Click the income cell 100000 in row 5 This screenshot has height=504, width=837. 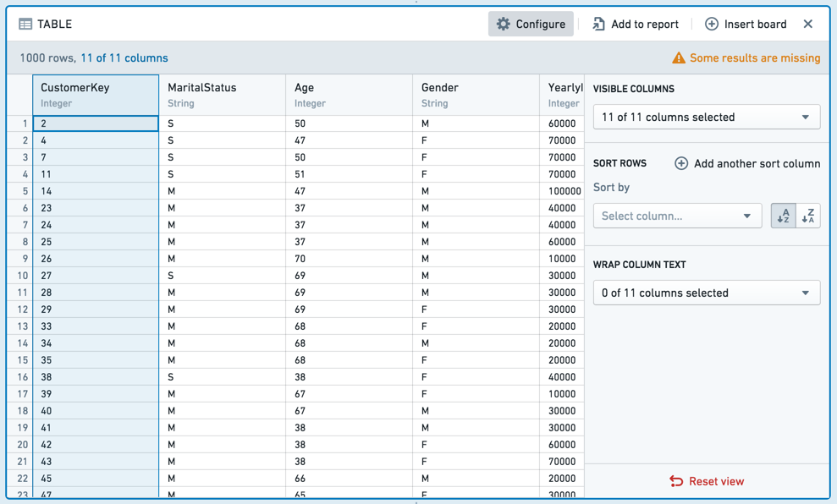pos(562,191)
